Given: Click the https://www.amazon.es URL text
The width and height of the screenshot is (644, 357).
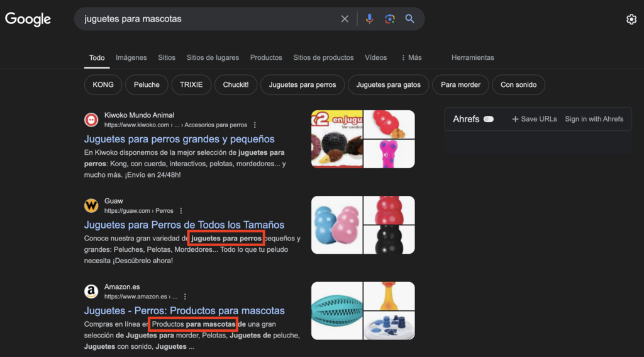Looking at the screenshot, I should [141, 297].
